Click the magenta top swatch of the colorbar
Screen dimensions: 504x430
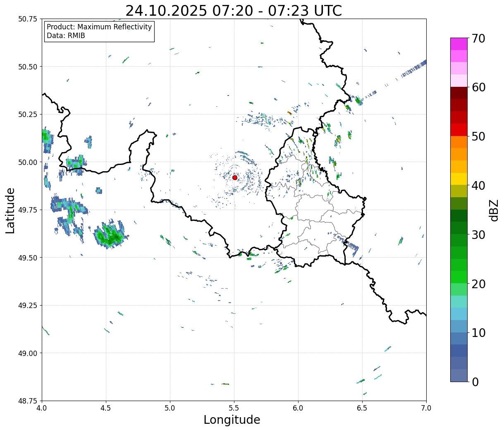pos(459,44)
